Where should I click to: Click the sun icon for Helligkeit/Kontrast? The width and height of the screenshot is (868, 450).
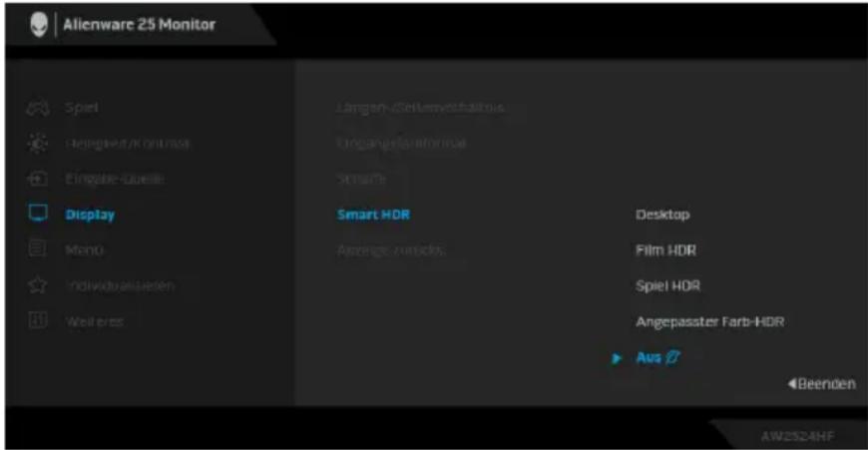tap(38, 144)
